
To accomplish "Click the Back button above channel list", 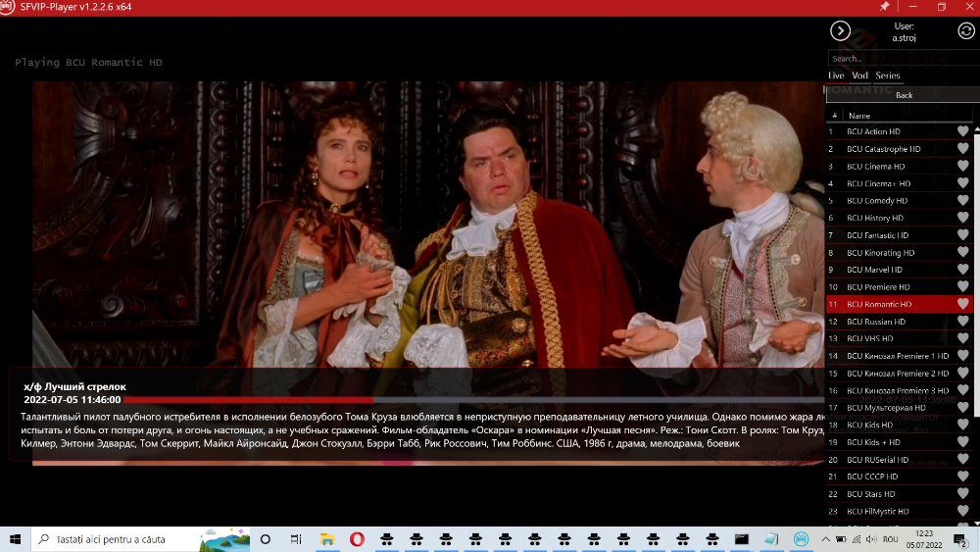I will 904,95.
